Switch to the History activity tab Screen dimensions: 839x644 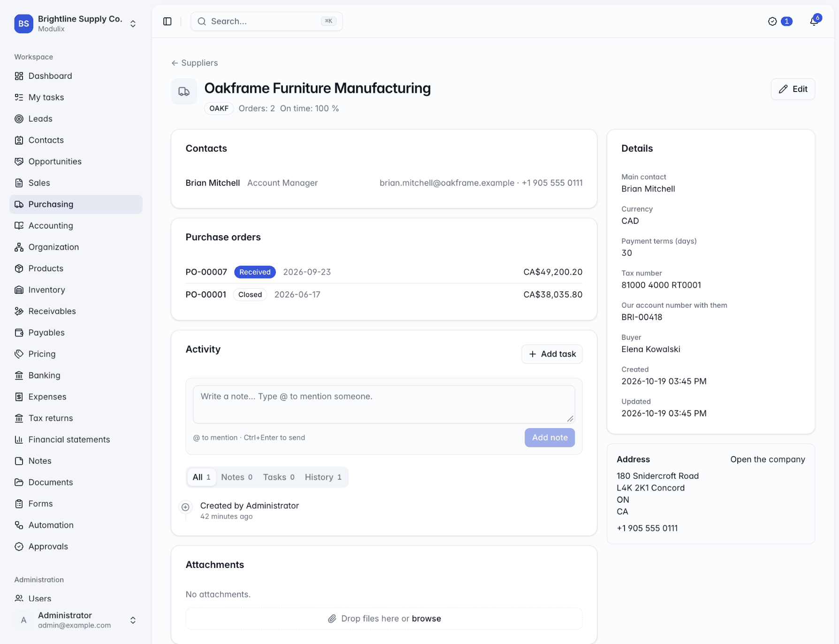323,477
